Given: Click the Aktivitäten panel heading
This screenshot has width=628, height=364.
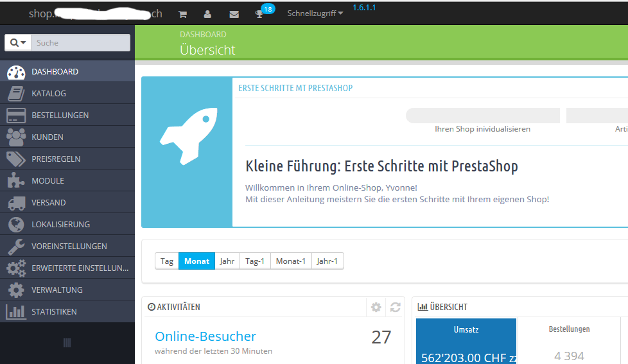Looking at the screenshot, I should (x=174, y=307).
